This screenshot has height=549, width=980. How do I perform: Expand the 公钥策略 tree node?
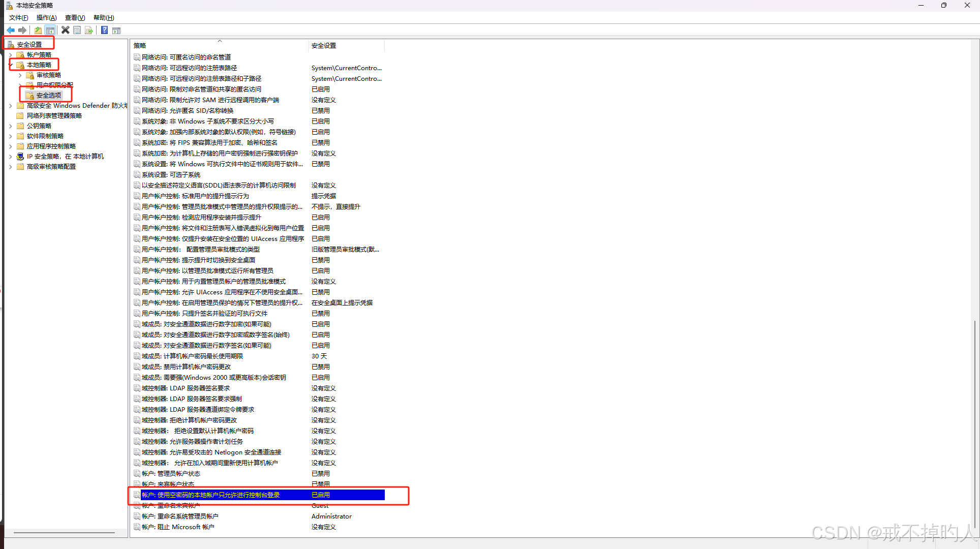tap(11, 126)
